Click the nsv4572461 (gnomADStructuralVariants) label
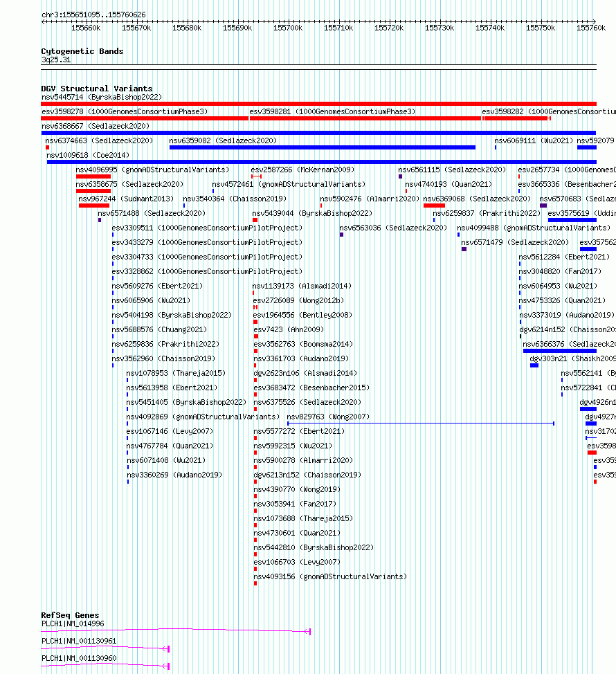The image size is (616, 674). [289, 184]
